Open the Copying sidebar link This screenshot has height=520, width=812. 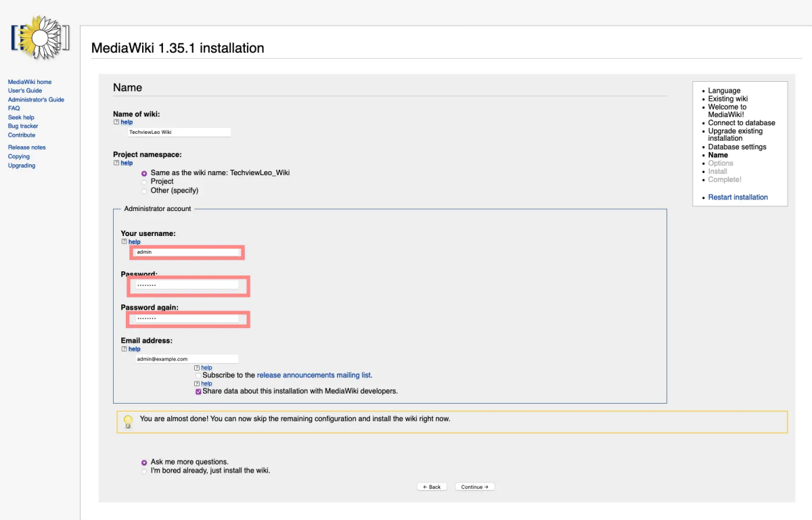19,157
